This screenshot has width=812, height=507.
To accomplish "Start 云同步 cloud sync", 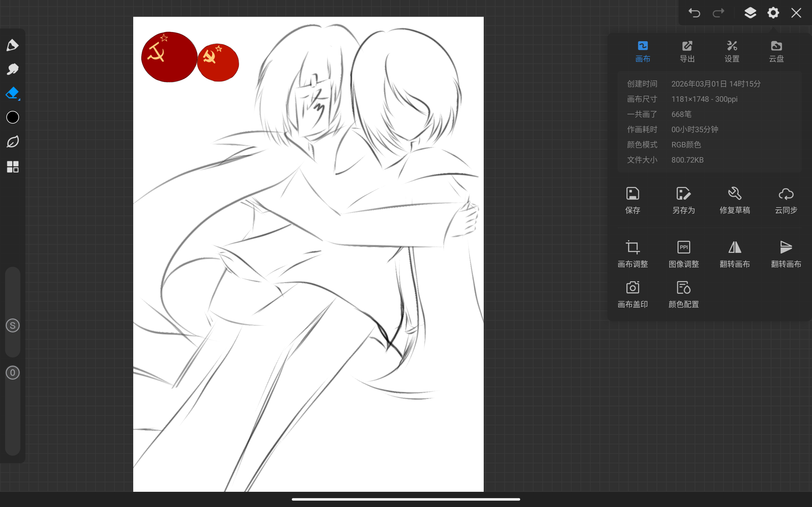I will pos(786,200).
